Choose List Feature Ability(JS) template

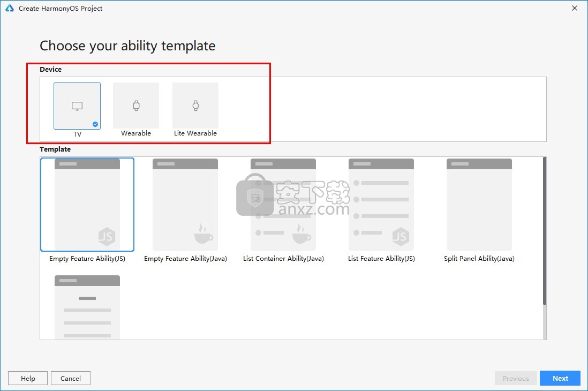click(381, 205)
